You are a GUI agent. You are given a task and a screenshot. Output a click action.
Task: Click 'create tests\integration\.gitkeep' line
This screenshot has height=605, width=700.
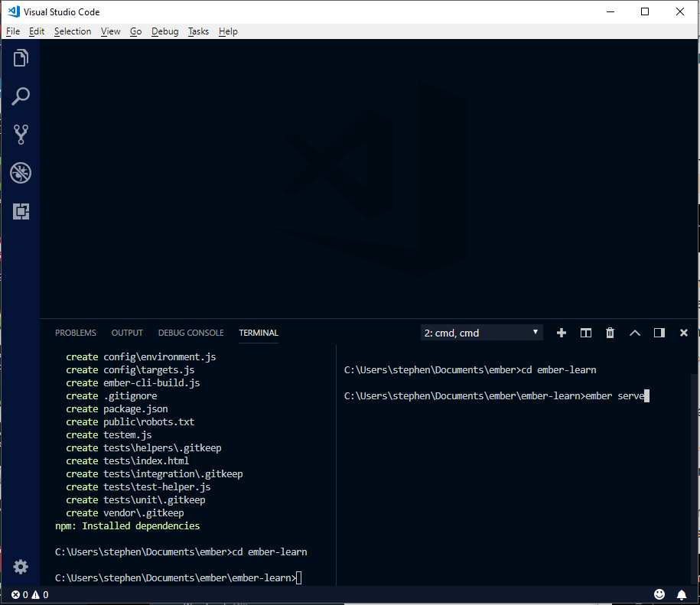coord(154,474)
